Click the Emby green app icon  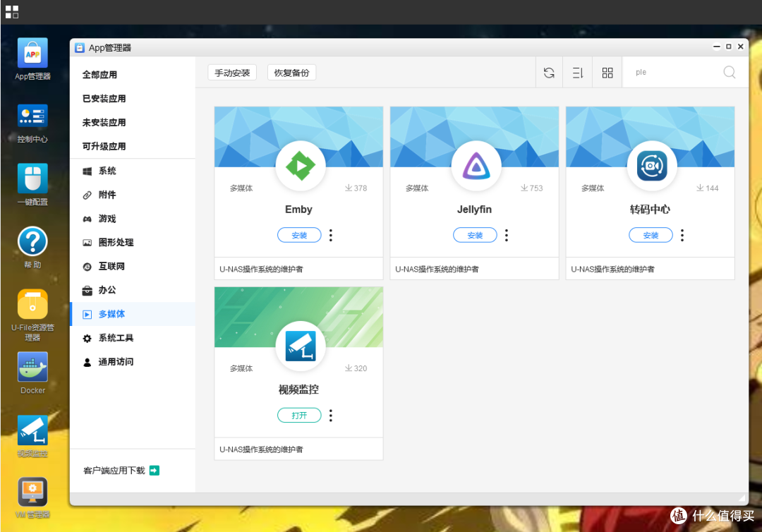pyautogui.click(x=299, y=166)
